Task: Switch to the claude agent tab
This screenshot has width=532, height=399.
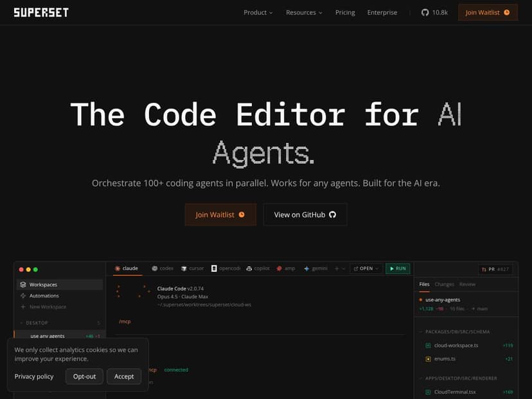Action: (x=127, y=269)
